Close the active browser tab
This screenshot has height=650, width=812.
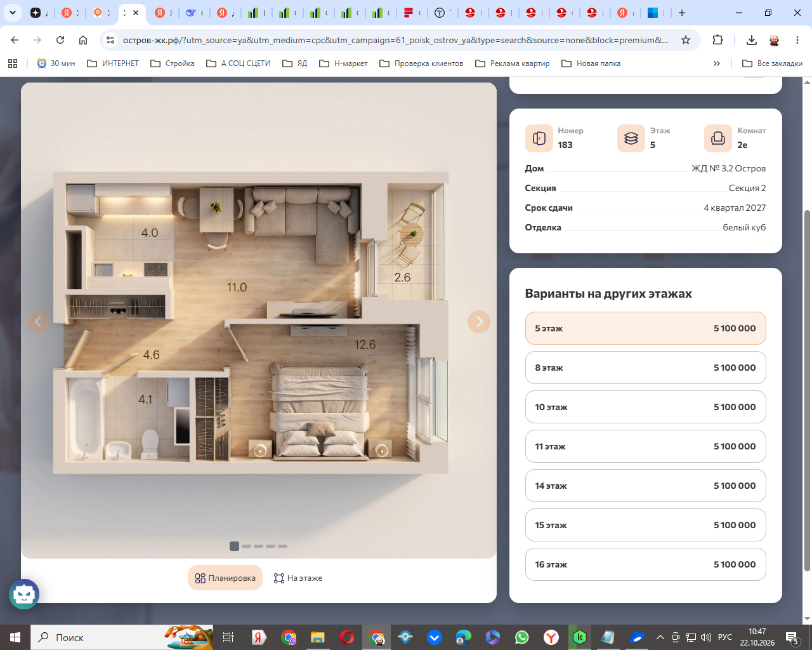(136, 13)
